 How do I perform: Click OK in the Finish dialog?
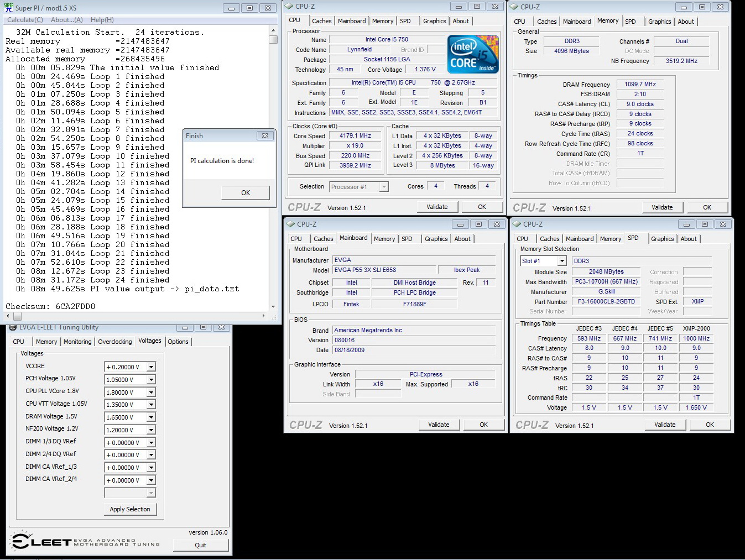coord(246,193)
